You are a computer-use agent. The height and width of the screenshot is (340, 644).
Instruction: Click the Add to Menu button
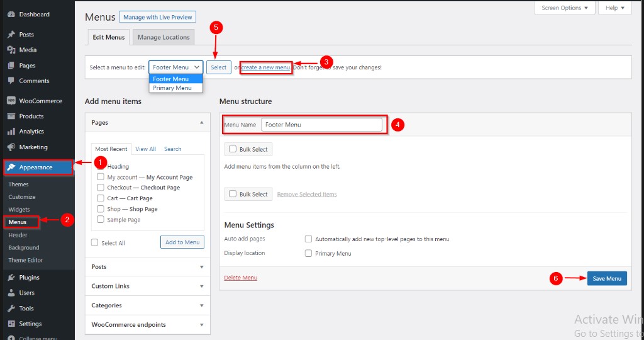182,242
